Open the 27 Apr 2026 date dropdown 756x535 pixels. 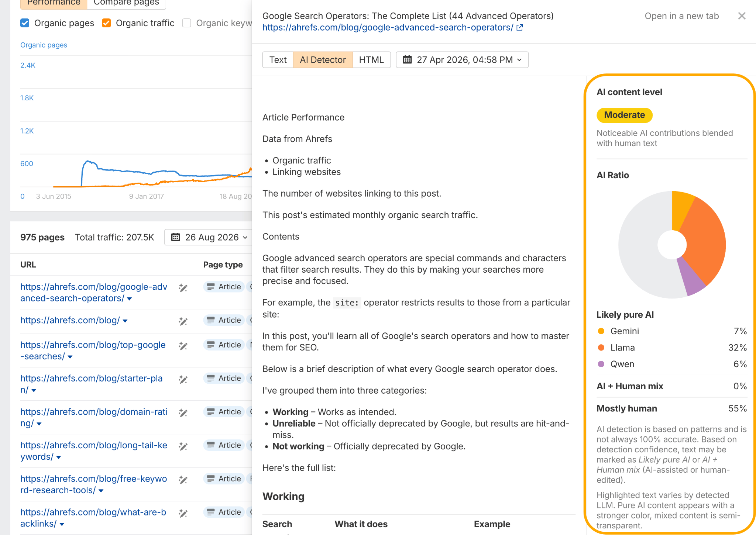462,60
